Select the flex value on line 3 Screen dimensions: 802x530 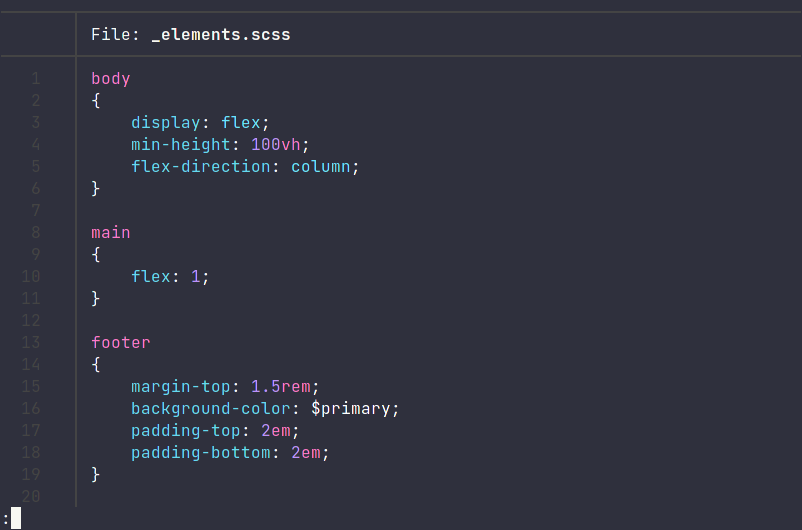click(240, 123)
